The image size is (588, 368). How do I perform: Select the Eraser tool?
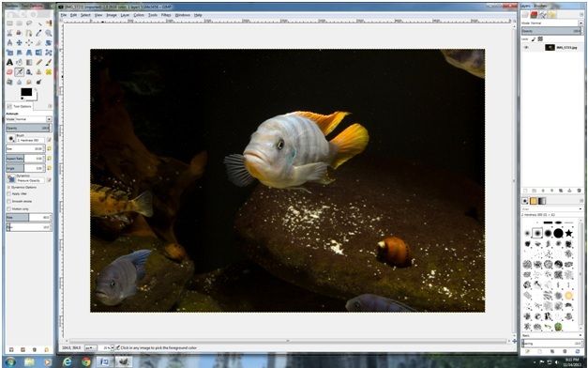coord(9,71)
